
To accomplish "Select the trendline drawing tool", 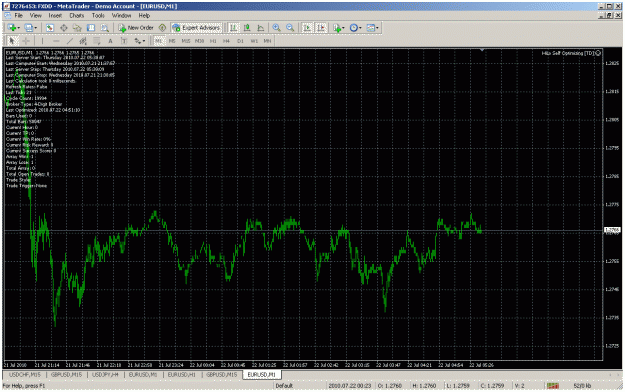I will [x=70, y=41].
